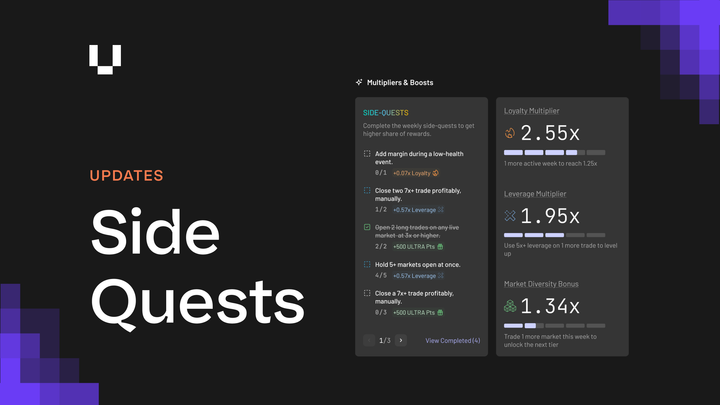The width and height of the screenshot is (720, 405).
Task: Open View Completed (4) link
Action: click(453, 340)
